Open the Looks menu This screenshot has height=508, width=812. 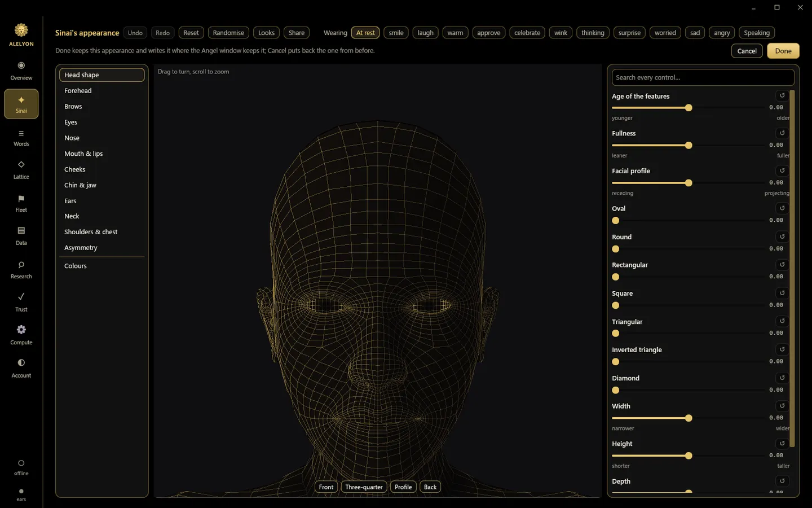click(266, 33)
